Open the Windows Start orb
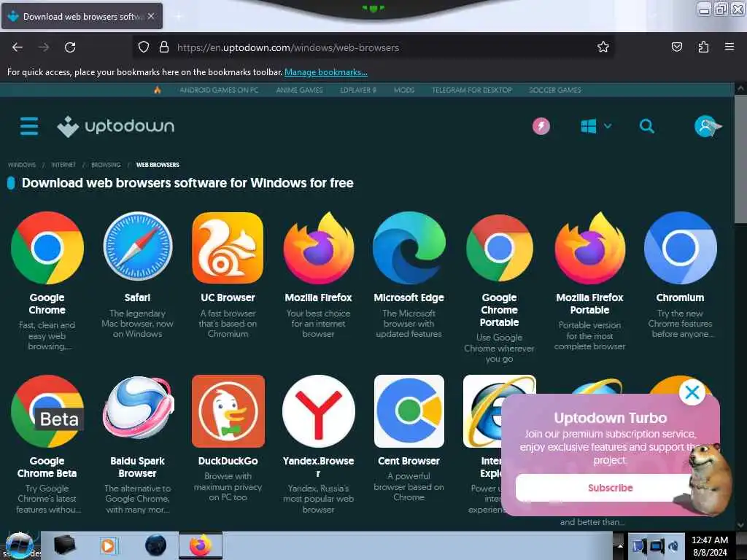Screen dimensions: 747x560 coord(19,545)
